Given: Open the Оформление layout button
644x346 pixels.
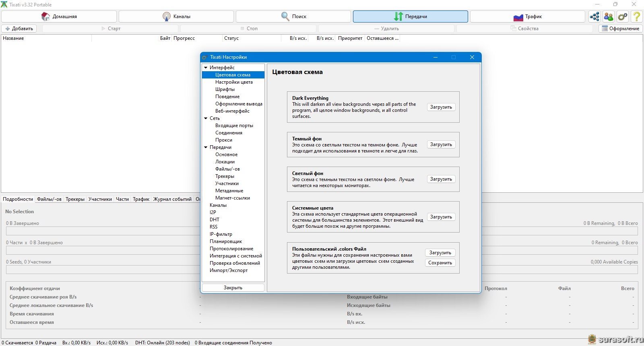Looking at the screenshot, I should pos(621,29).
